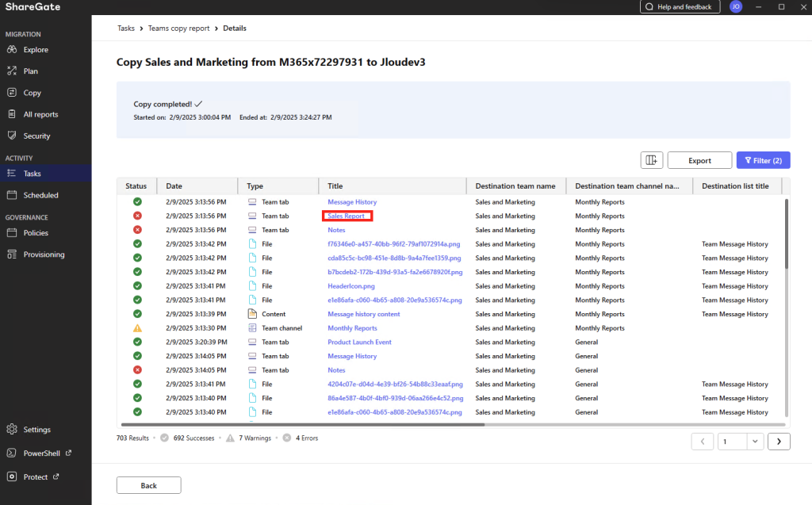Click File type icon for HeaderIcon.png
This screenshot has height=505, width=812.
(252, 285)
